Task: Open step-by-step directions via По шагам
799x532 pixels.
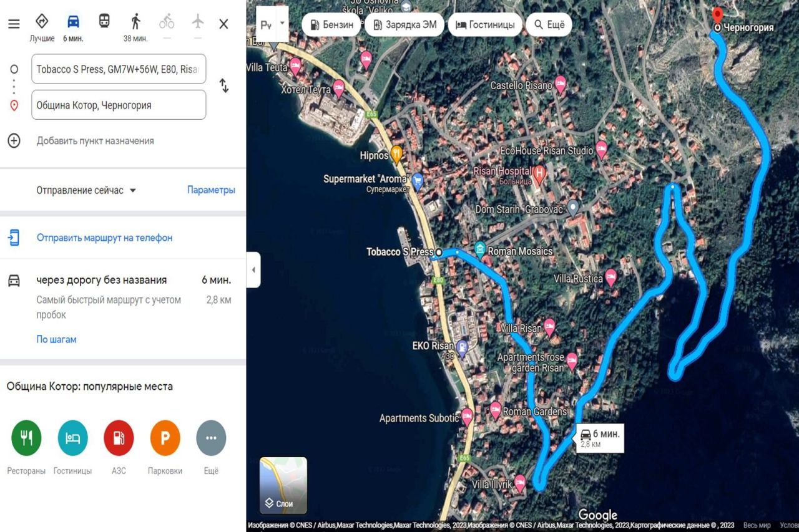Action: (56, 339)
